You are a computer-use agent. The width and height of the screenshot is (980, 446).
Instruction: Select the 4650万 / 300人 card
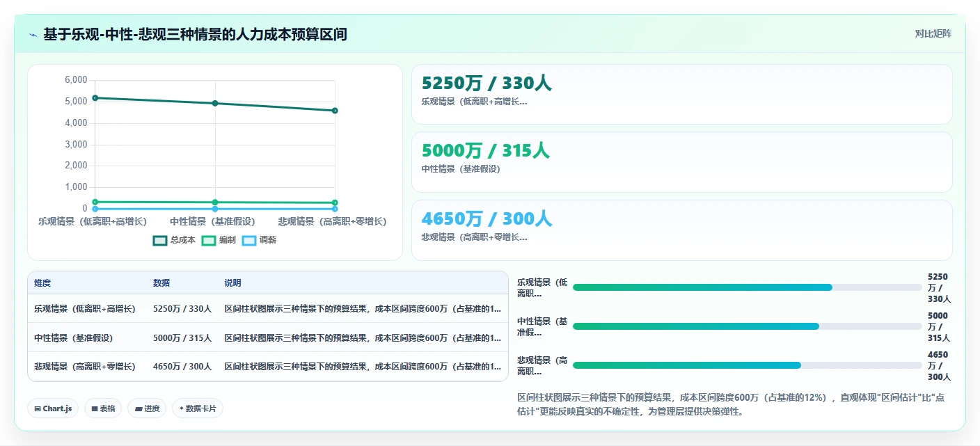(x=681, y=230)
